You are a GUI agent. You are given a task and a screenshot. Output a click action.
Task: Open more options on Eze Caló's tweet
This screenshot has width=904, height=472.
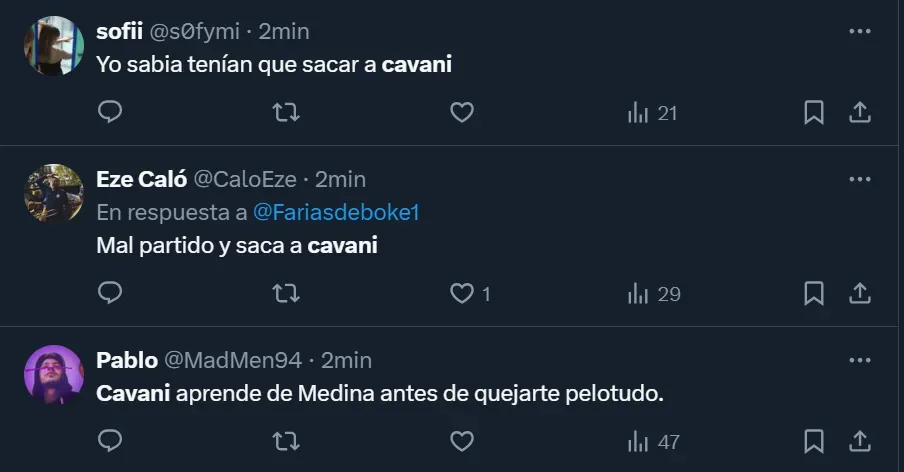click(859, 179)
